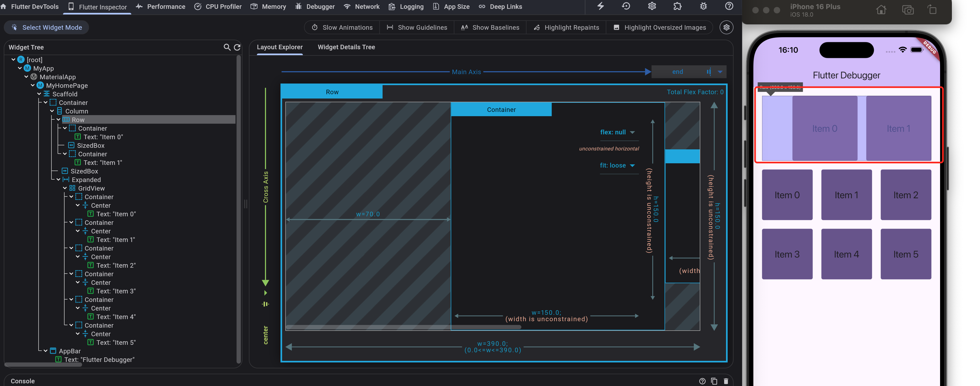The height and width of the screenshot is (386, 980).
Task: Click the widget tree vertical scrollbar
Action: point(238,209)
